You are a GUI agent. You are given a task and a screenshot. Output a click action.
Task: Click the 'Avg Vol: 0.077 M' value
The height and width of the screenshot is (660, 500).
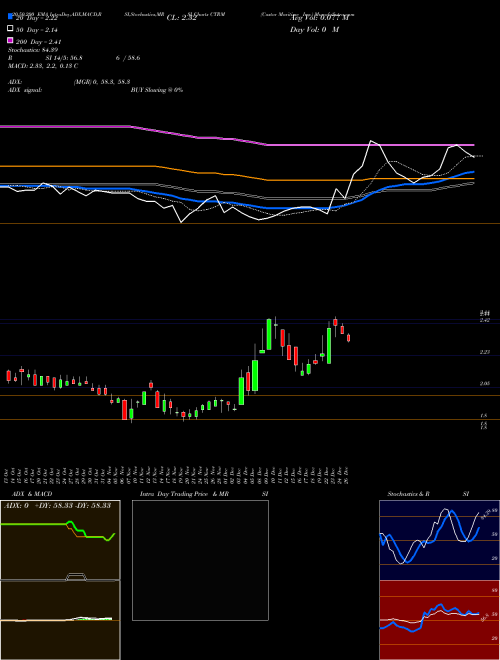319,18
